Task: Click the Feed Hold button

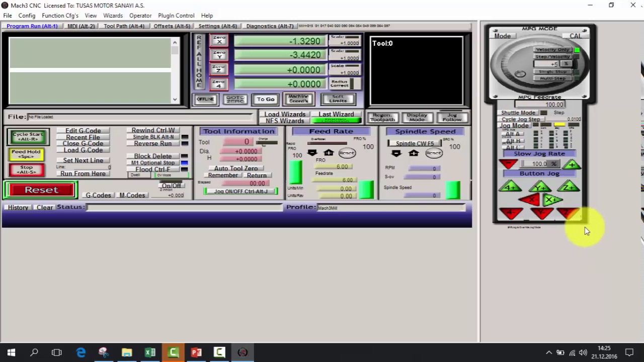Action: point(26,154)
